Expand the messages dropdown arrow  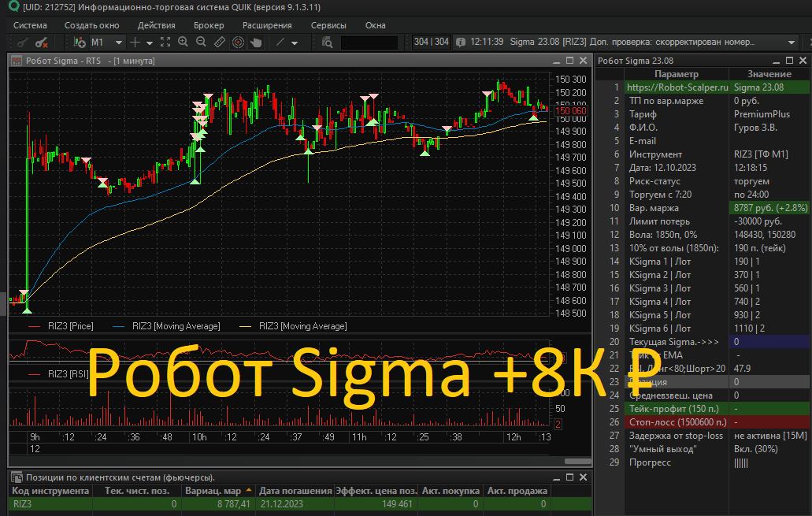pyautogui.click(x=792, y=43)
